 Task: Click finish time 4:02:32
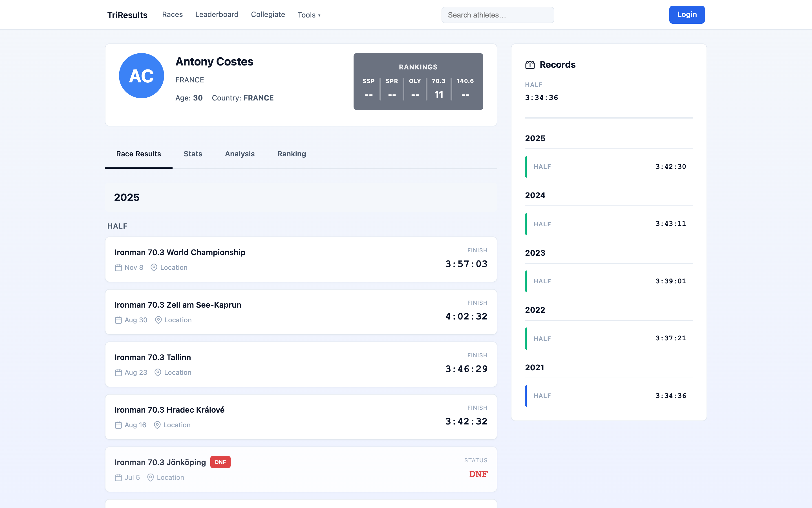466,316
